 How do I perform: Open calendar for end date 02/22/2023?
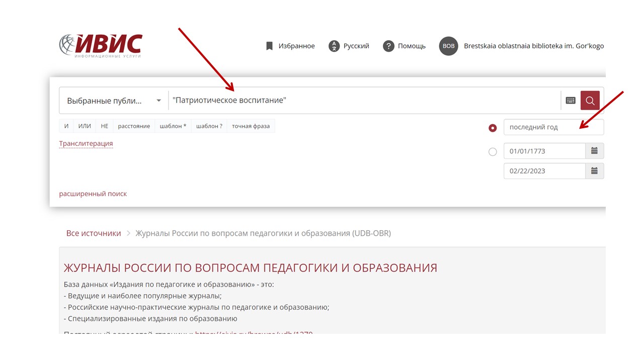[x=594, y=171]
